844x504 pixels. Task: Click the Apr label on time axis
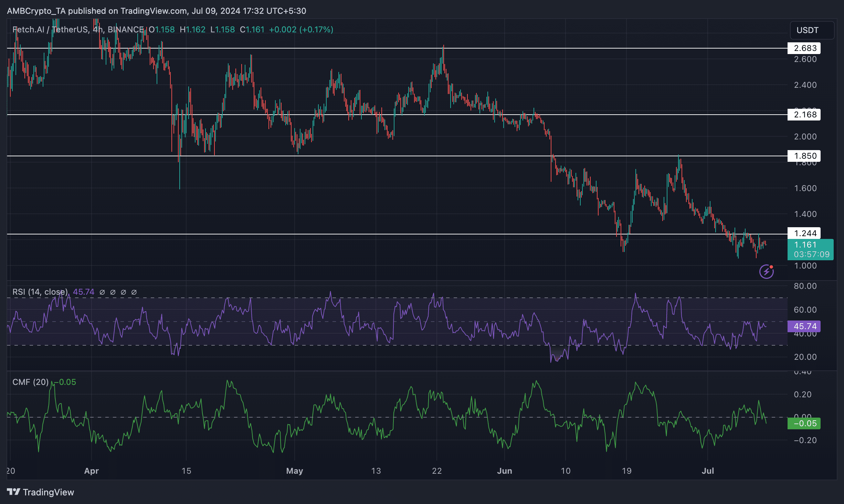[92, 471]
